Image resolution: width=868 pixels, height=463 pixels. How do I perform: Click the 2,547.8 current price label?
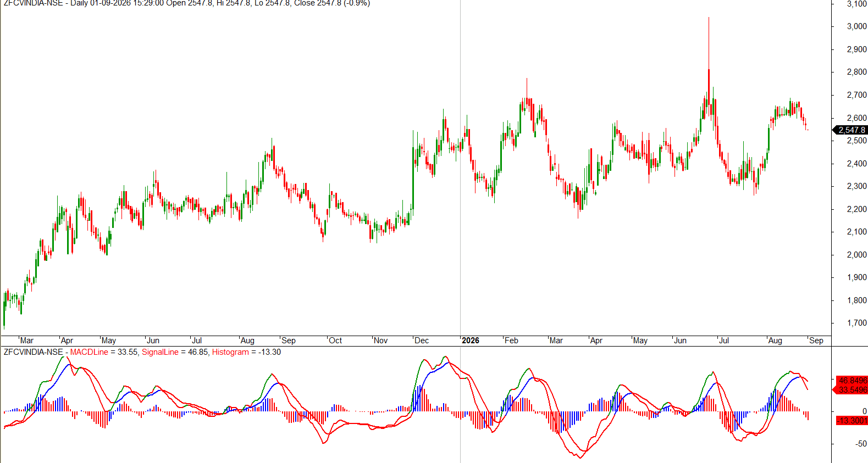tap(851, 130)
